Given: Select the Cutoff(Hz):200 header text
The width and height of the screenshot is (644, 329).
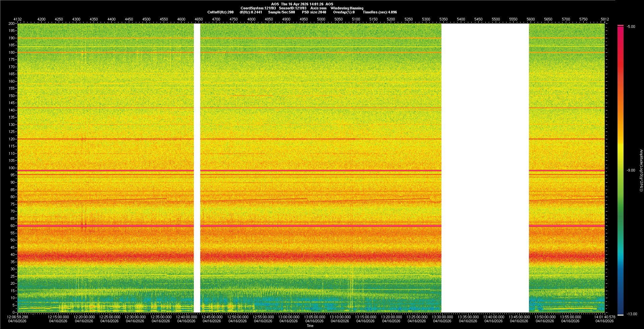Looking at the screenshot, I should 220,12.
